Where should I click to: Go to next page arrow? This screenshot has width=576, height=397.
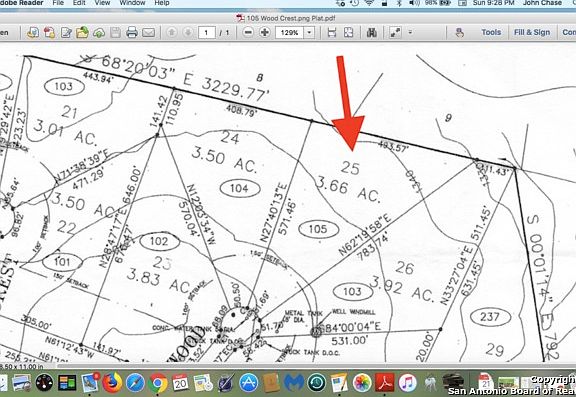[188, 33]
